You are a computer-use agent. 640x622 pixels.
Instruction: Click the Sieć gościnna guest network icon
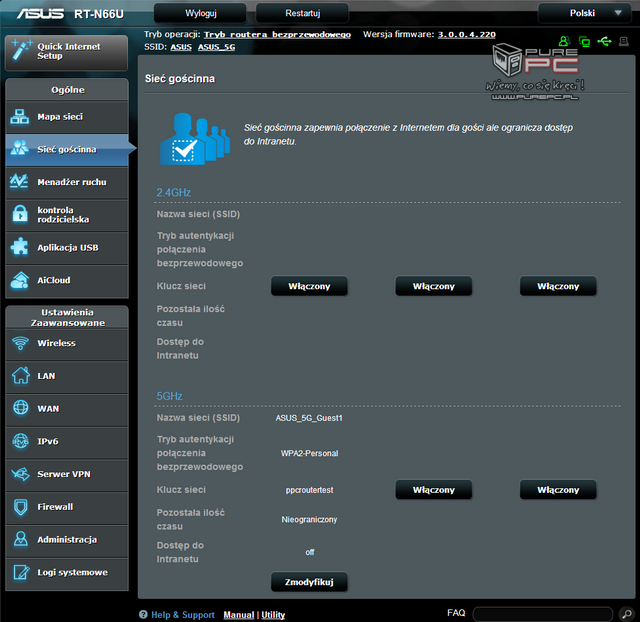[x=20, y=149]
